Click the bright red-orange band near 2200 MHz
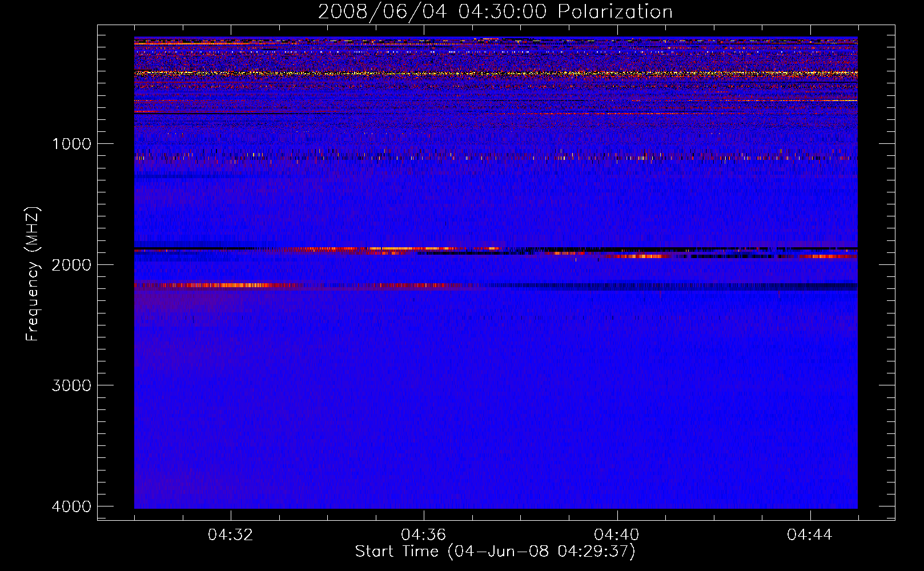The image size is (924, 571). click(x=228, y=285)
